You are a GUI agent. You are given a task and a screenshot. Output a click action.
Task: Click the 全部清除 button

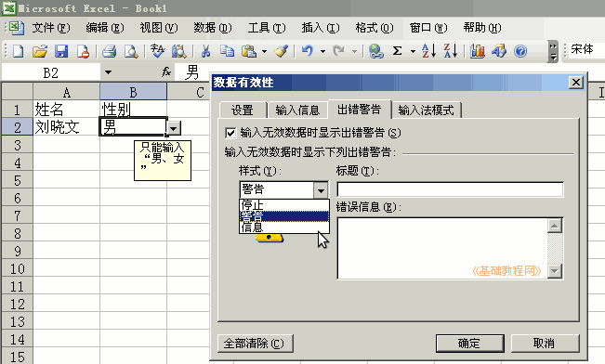point(255,344)
